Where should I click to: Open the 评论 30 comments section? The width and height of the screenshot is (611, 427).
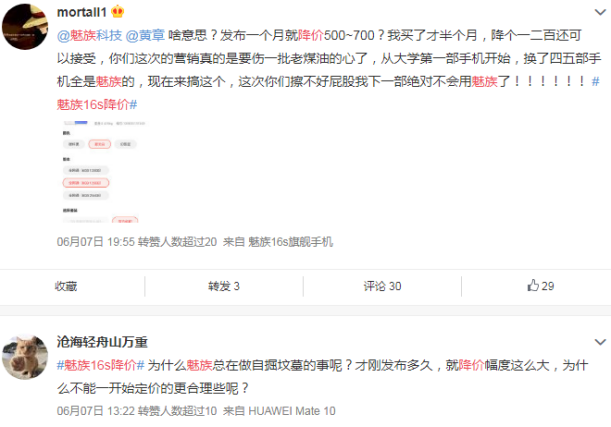click(382, 286)
